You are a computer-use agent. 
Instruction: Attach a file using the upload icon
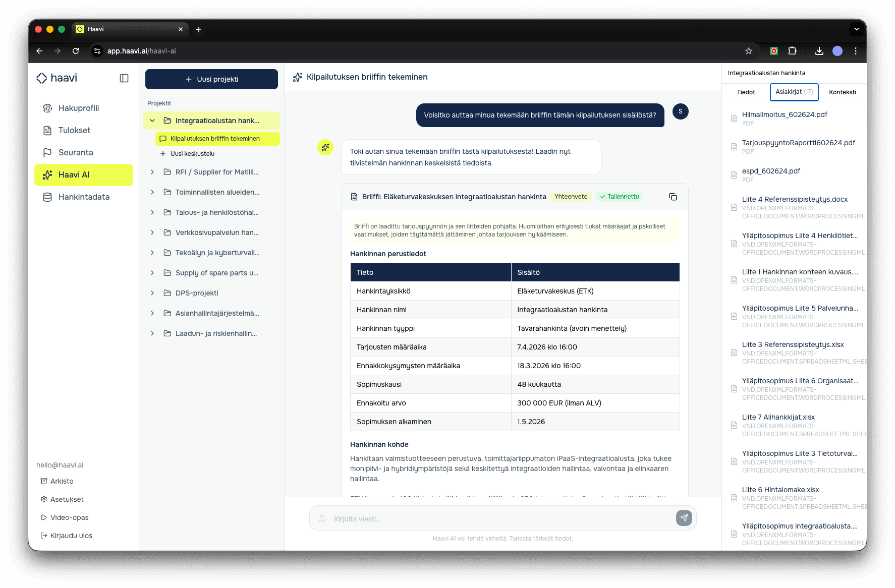click(321, 518)
